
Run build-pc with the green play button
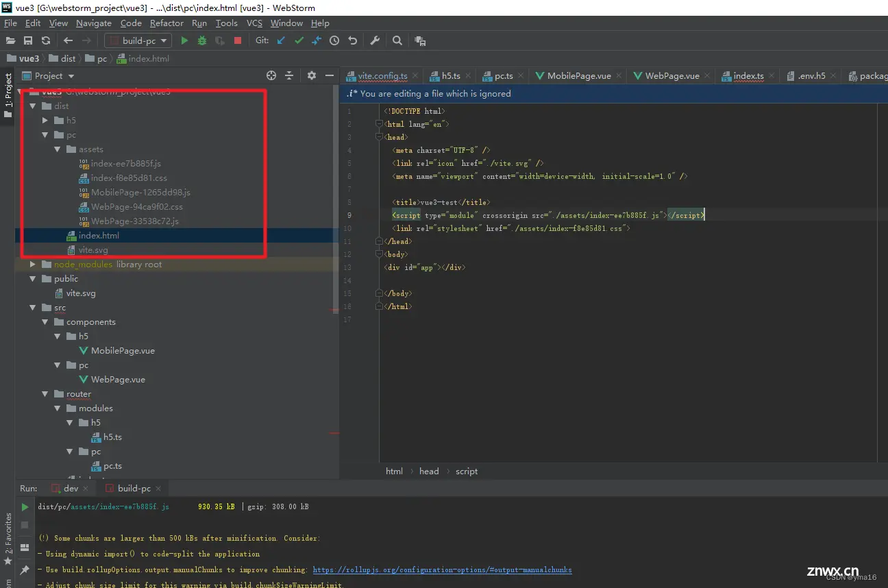[184, 40]
